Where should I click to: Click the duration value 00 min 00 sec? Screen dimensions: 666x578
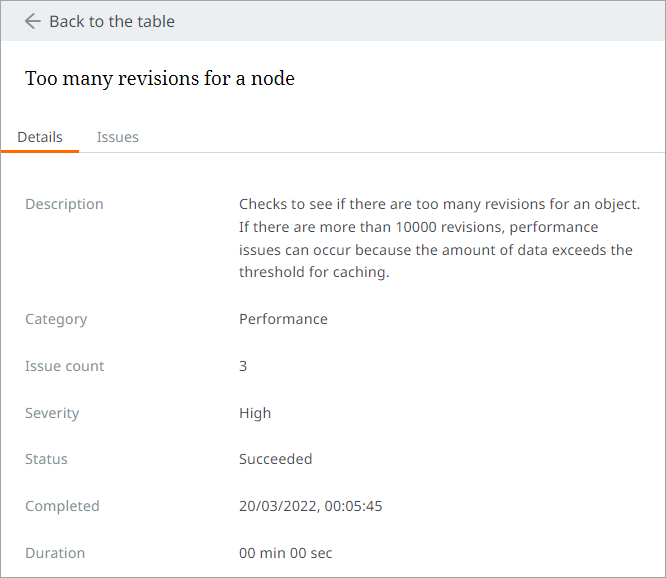[x=285, y=553]
